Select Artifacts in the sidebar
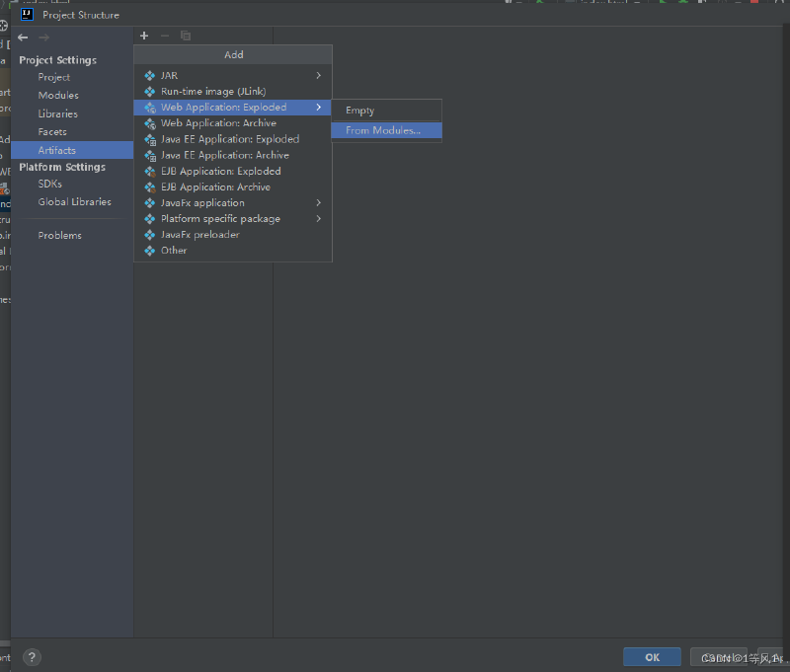Viewport: 790px width, 672px height. coord(72,150)
